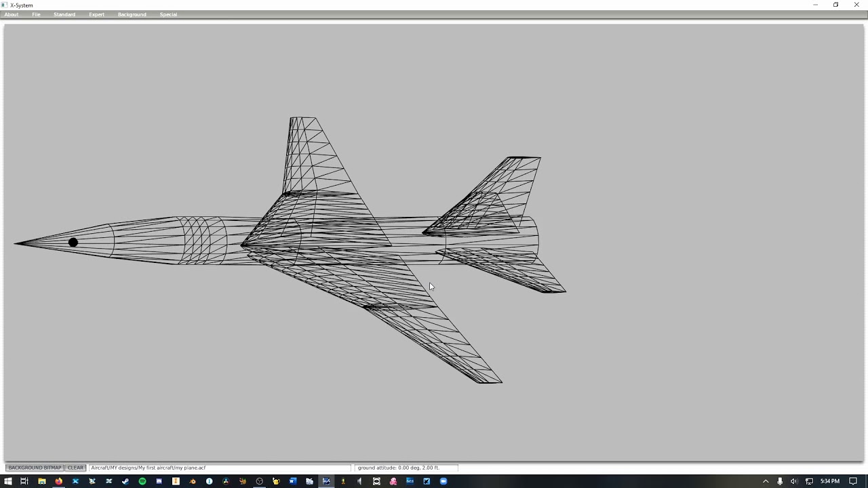Screen dimensions: 868x488
Task: Open the Windows Start menu
Action: click(7, 481)
